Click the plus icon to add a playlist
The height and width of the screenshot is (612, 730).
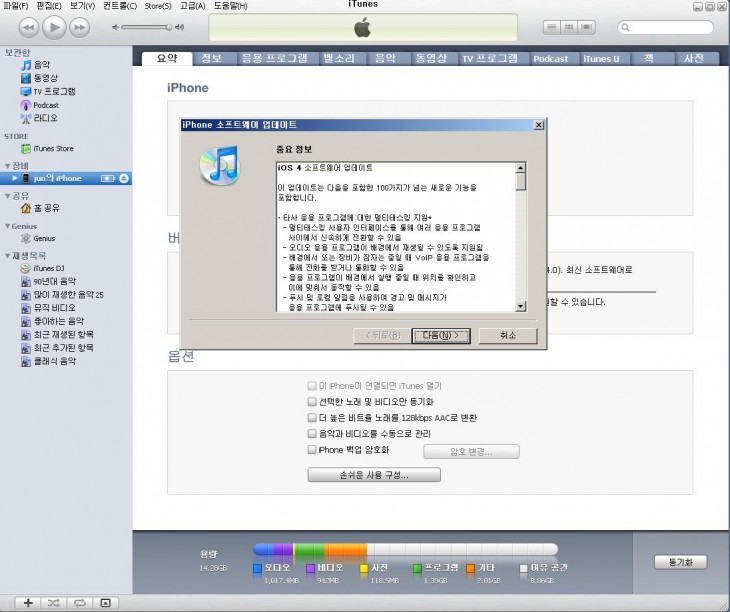tap(28, 603)
